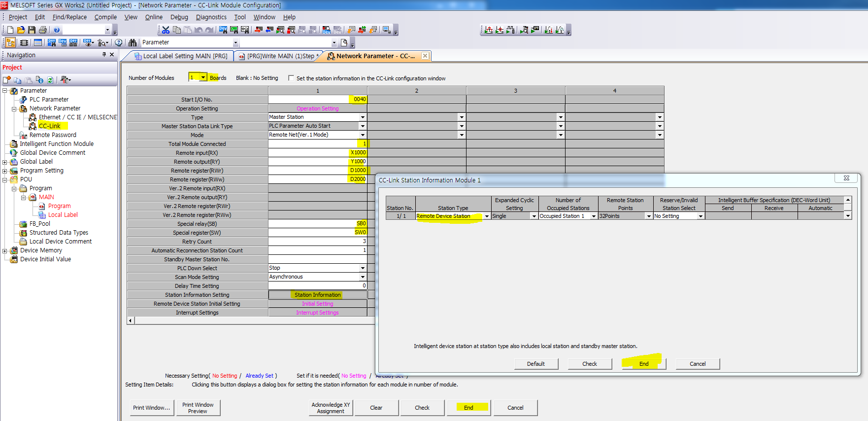Select PLC Parameter in the tree
868x421 pixels.
(x=49, y=100)
